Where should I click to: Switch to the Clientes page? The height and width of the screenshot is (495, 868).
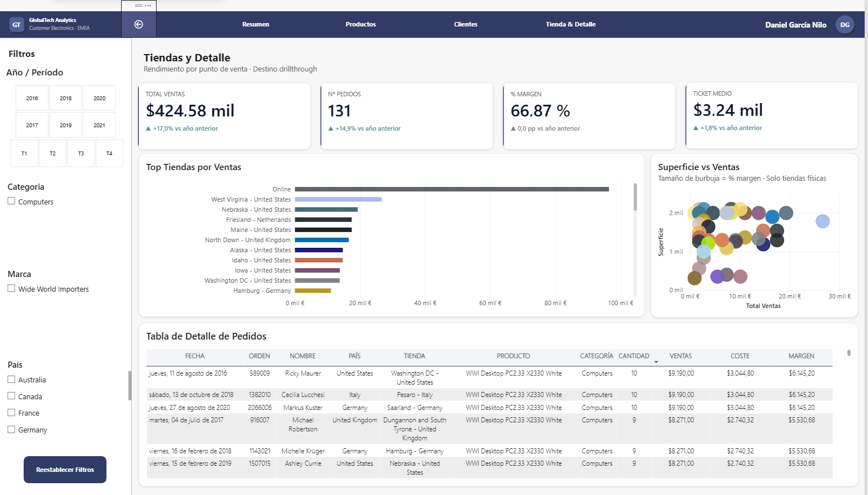(466, 24)
